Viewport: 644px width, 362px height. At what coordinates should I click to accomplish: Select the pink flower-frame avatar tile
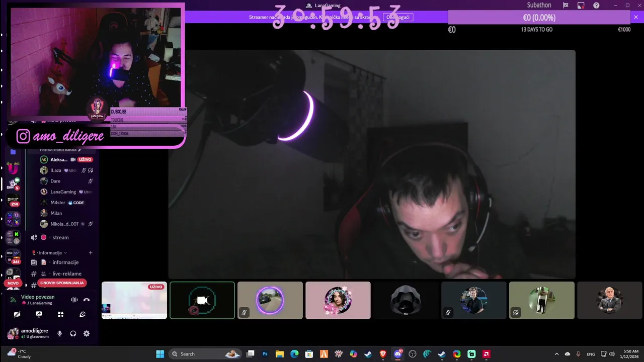pyautogui.click(x=338, y=300)
